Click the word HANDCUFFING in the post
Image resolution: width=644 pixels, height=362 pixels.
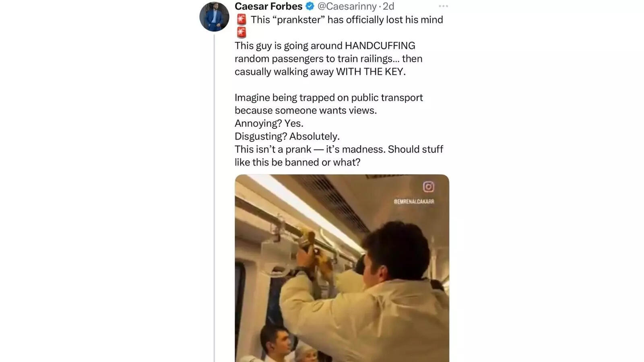(380, 45)
